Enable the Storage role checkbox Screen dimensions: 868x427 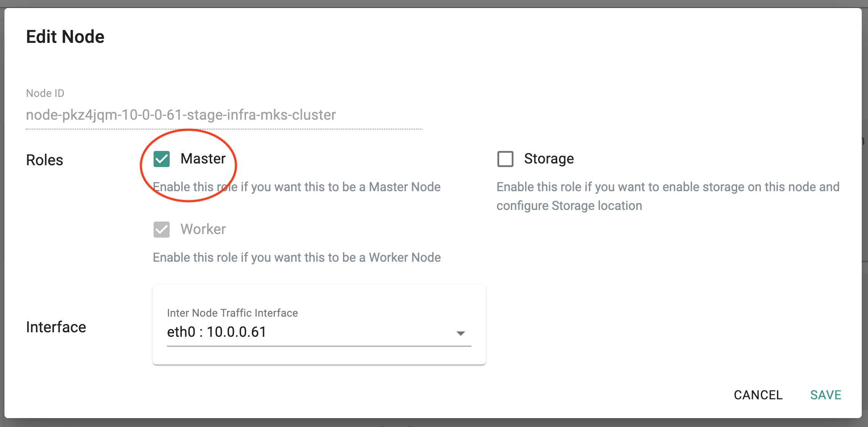click(505, 159)
